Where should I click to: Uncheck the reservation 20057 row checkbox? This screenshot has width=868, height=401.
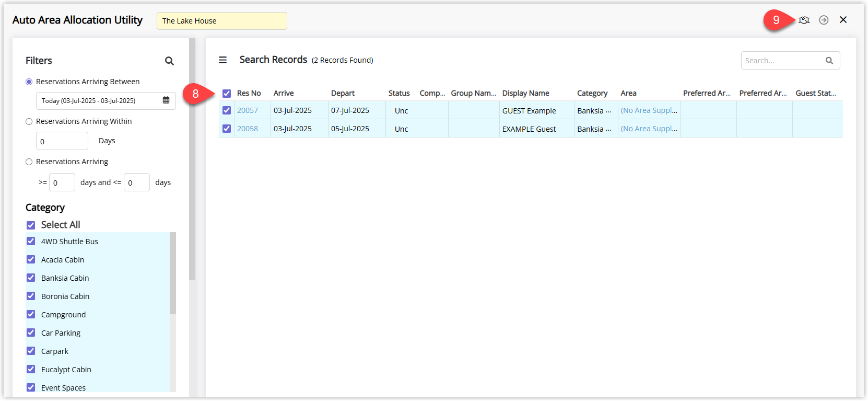coord(227,110)
